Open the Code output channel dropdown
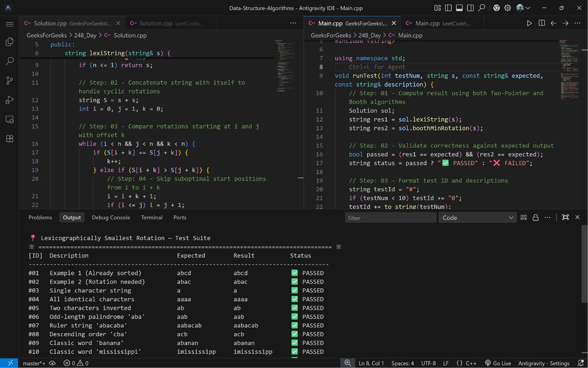 (478, 218)
